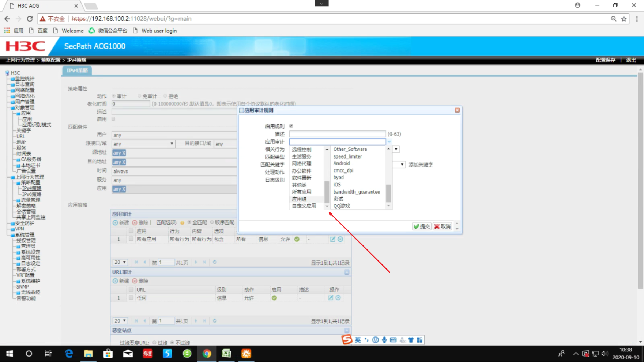Viewport: 644px width, 362px height.
Task: Open the 相关行为 dropdown arrow
Action: (x=396, y=149)
